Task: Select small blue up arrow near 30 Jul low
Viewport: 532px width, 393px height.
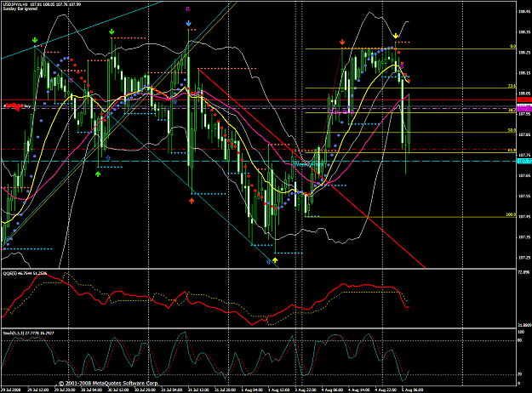Action: point(108,158)
